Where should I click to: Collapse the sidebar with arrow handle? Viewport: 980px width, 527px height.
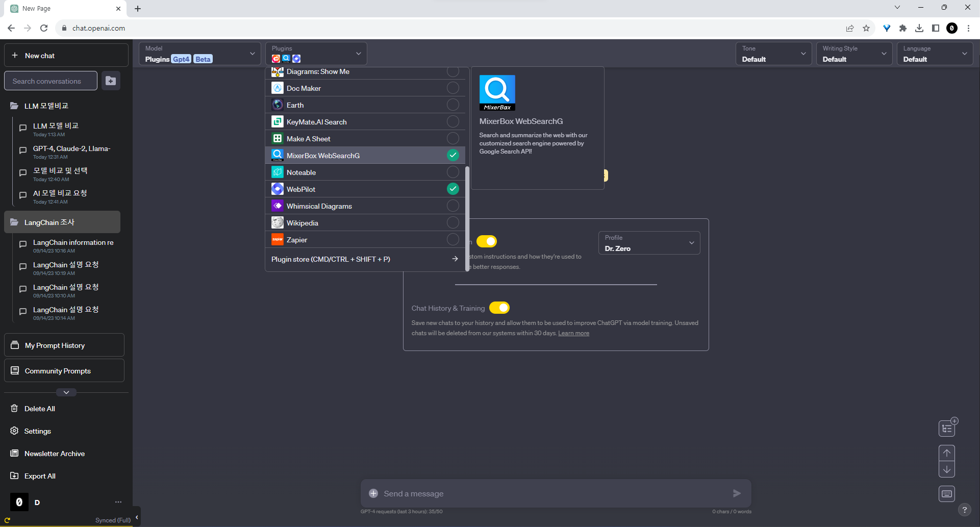(x=137, y=517)
